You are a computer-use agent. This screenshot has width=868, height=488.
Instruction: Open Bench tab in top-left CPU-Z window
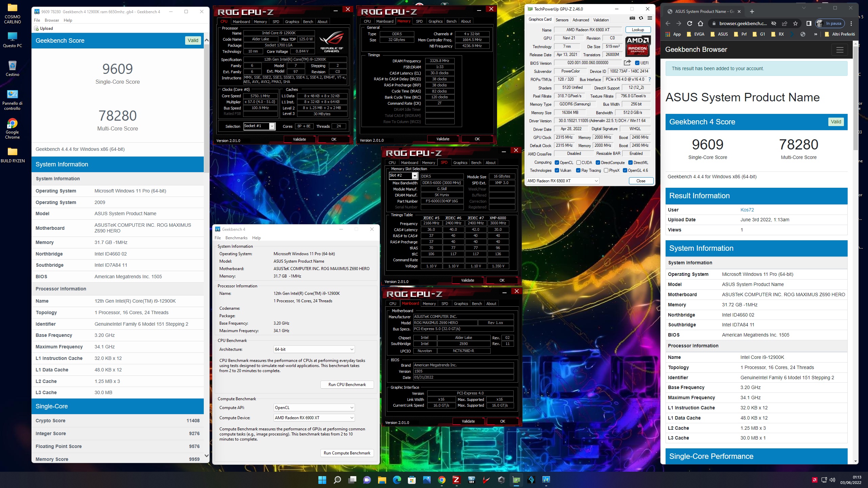308,22
